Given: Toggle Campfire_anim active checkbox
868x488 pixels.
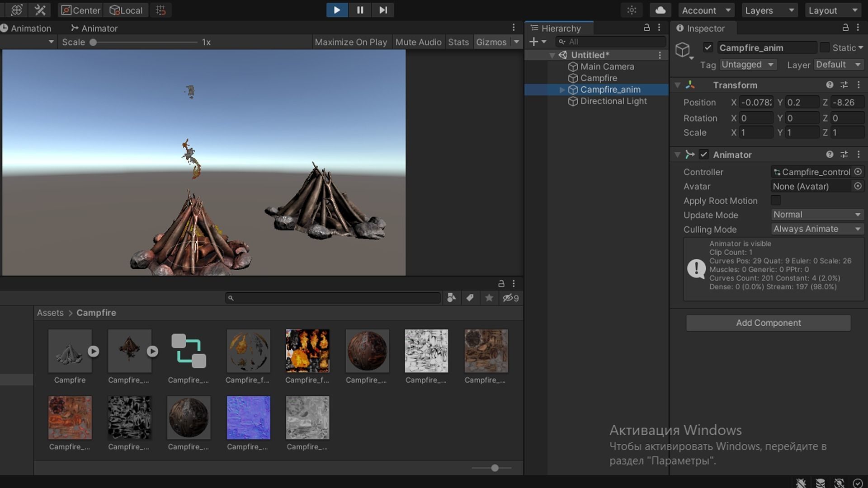Looking at the screenshot, I should pyautogui.click(x=708, y=47).
